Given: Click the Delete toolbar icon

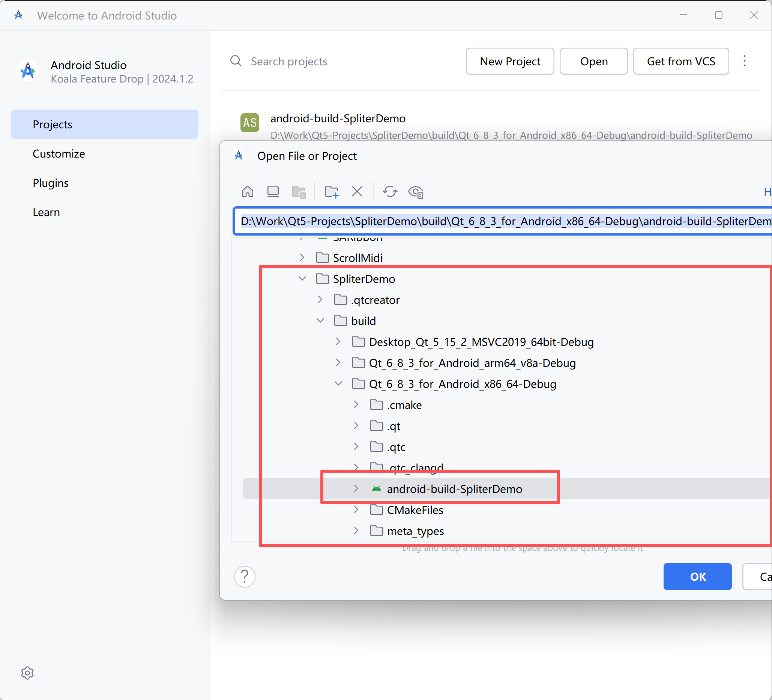Looking at the screenshot, I should point(357,191).
